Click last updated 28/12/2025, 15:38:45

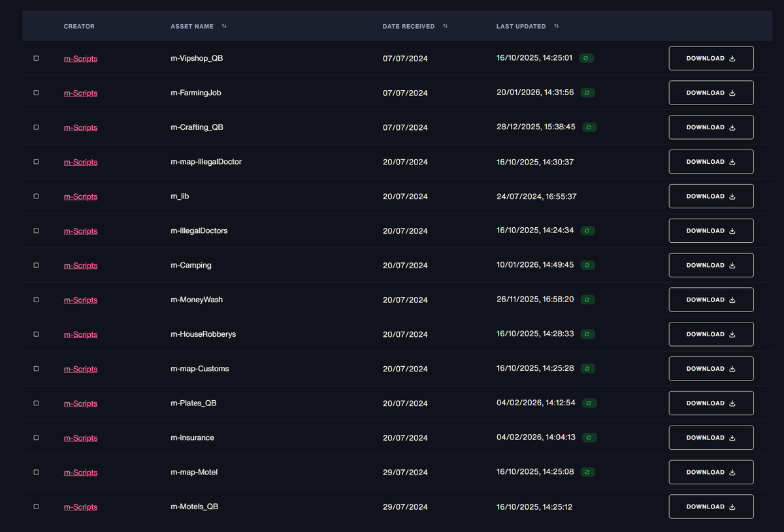pos(536,127)
